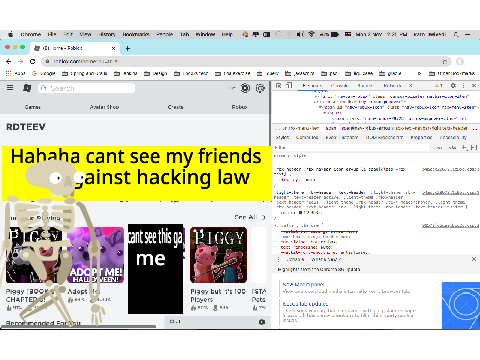Open the Roblox hamburger navigation menu
This screenshot has height=360, width=480.
click(x=10, y=88)
